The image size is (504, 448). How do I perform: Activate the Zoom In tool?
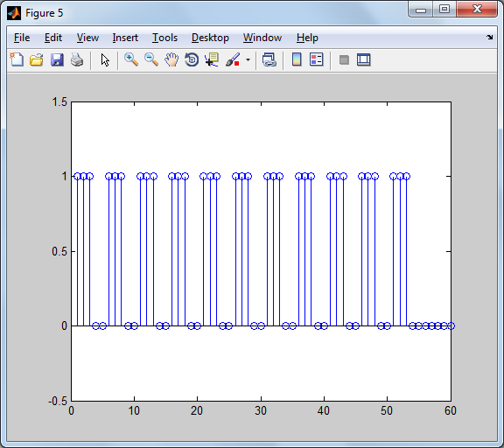coord(131,59)
